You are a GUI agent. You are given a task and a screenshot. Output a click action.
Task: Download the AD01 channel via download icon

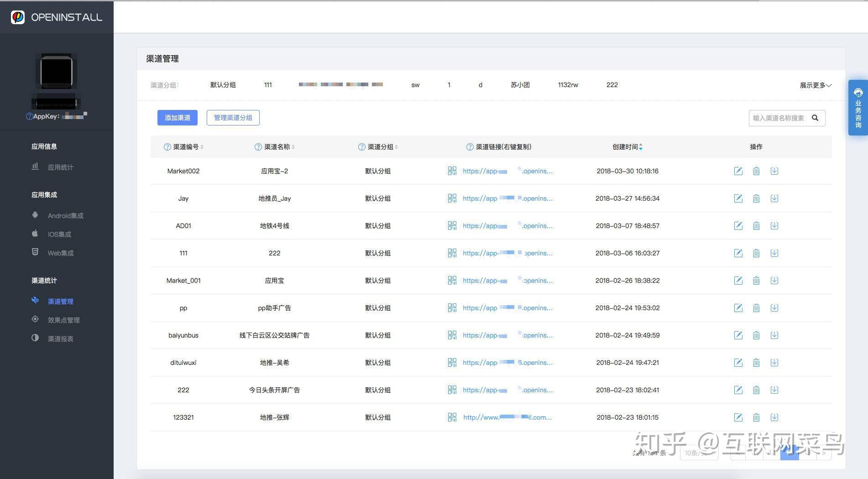[774, 226]
